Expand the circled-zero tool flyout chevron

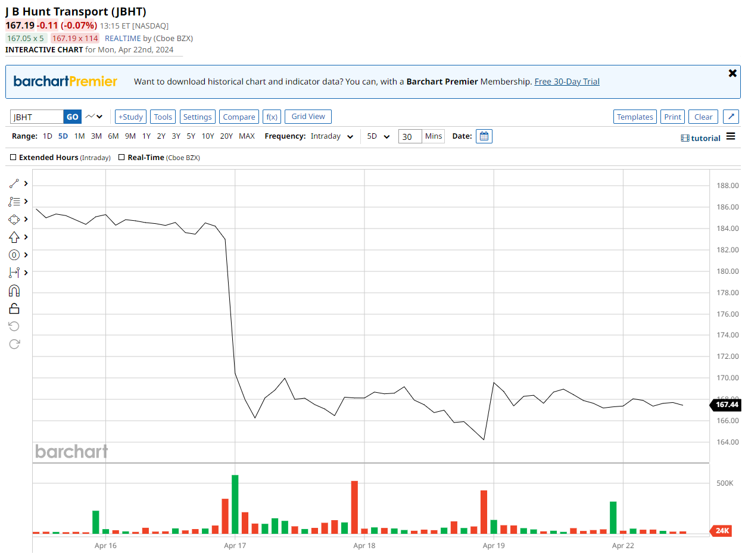click(26, 255)
